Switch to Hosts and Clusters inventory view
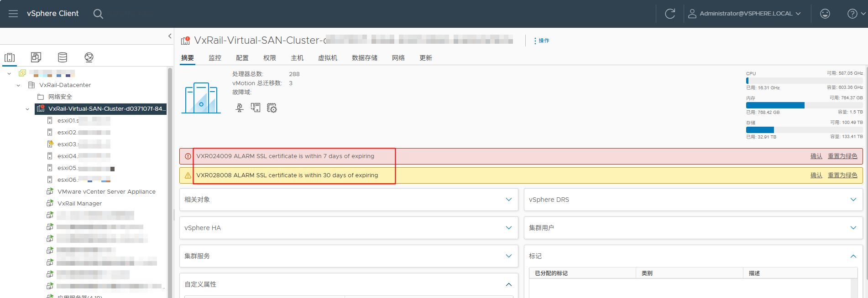The image size is (868, 298). point(10,57)
